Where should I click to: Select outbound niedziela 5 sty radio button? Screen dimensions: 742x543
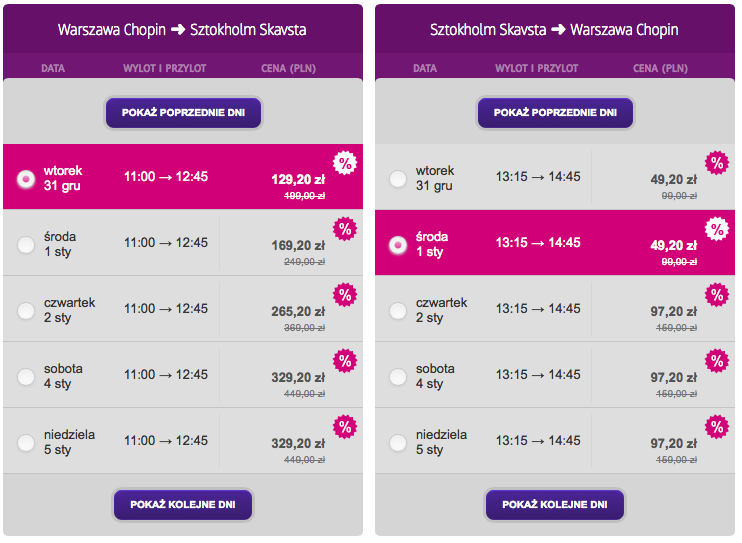click(26, 443)
